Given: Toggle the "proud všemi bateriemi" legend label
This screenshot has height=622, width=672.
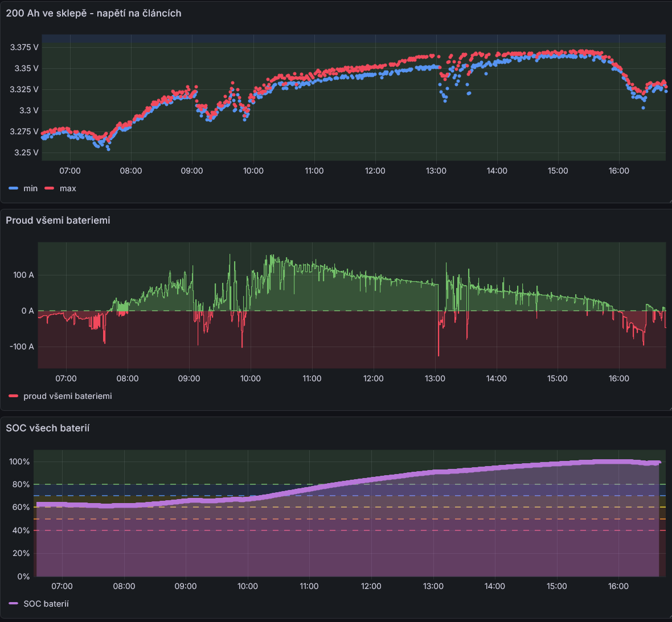Looking at the screenshot, I should pyautogui.click(x=67, y=396).
